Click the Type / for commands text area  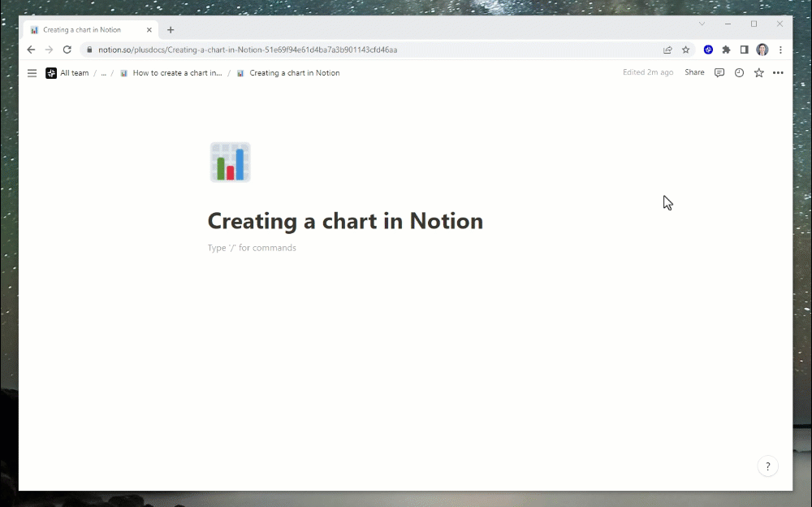[252, 248]
